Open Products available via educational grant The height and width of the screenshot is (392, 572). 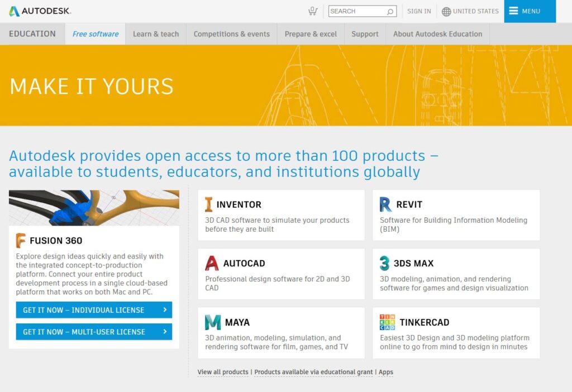coord(313,372)
